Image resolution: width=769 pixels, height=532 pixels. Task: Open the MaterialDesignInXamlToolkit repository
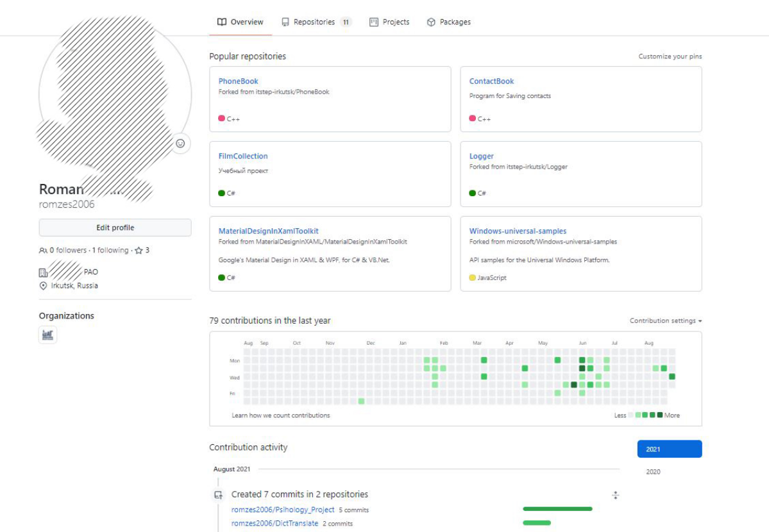pyautogui.click(x=268, y=231)
